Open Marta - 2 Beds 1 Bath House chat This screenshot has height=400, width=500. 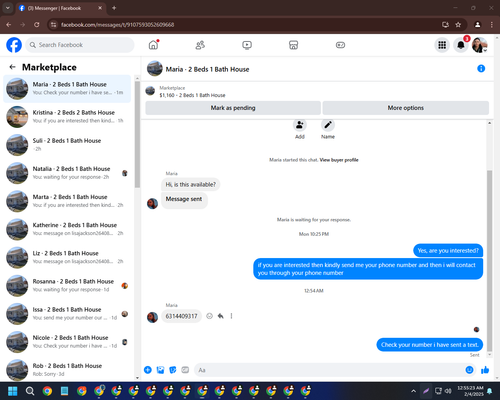point(67,201)
